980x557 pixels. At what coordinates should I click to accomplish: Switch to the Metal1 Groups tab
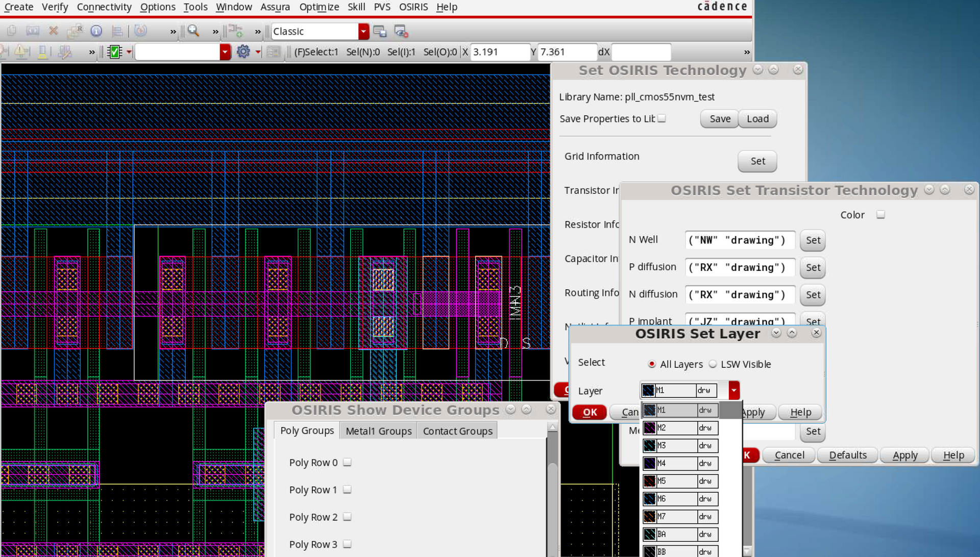(379, 431)
